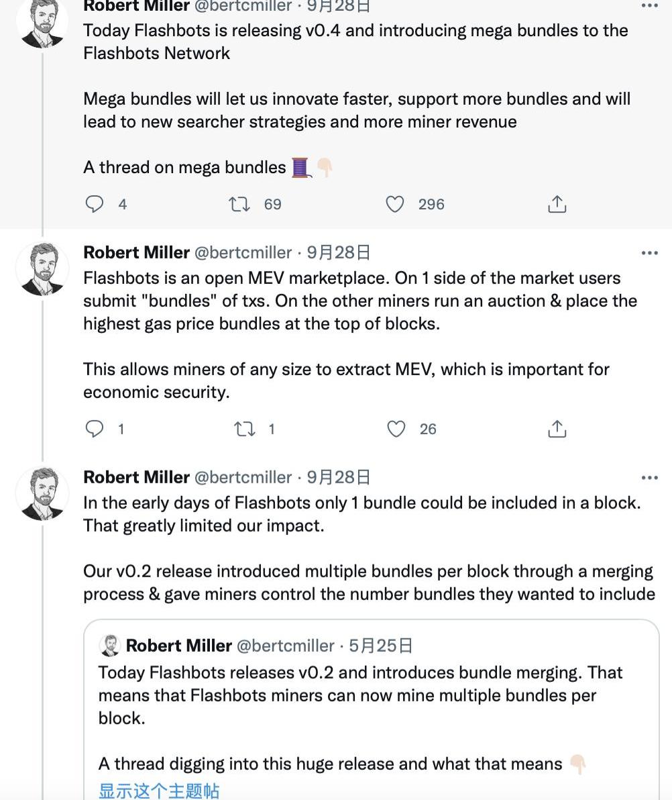Like the tweet with 296 likes
The width and height of the screenshot is (672, 800).
[x=395, y=204]
